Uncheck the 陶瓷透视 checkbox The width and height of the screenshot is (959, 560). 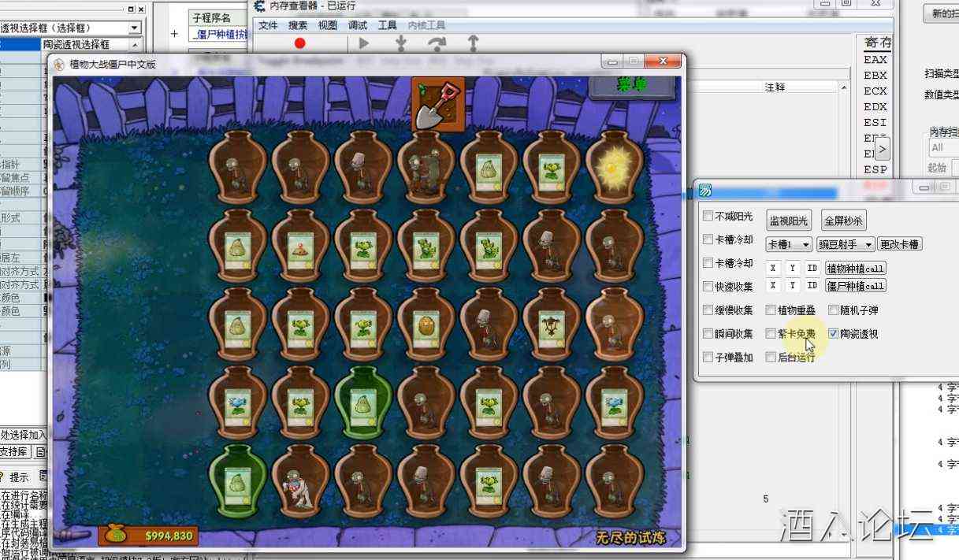[834, 334]
